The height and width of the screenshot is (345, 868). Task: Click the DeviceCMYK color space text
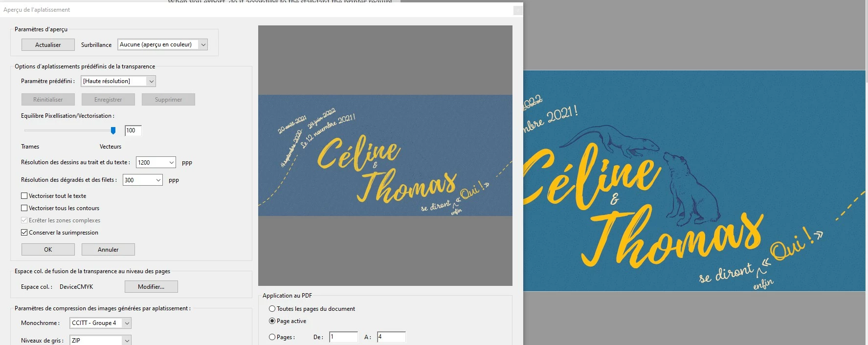[76, 287]
